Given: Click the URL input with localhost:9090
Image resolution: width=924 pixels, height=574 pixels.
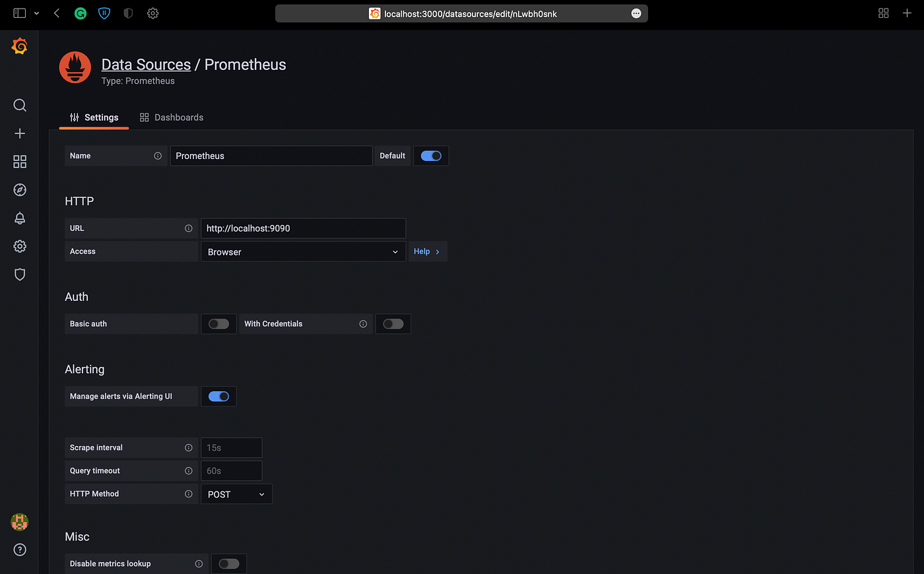Looking at the screenshot, I should tap(303, 228).
